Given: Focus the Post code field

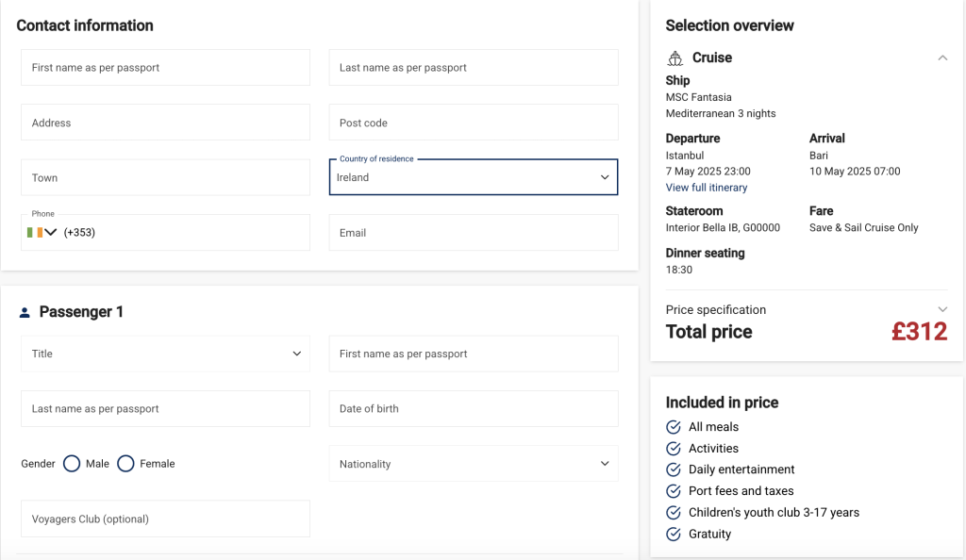Looking at the screenshot, I should pyautogui.click(x=474, y=123).
